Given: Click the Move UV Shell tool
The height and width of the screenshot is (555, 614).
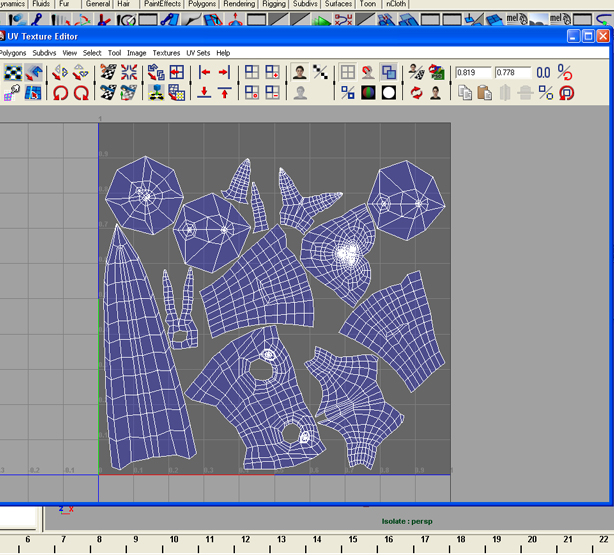Looking at the screenshot, I should point(34,73).
